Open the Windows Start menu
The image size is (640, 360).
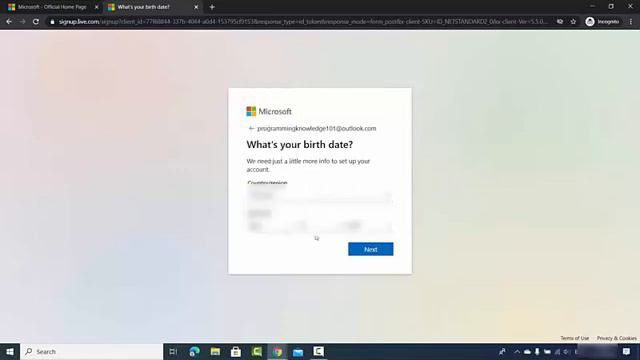point(10,351)
